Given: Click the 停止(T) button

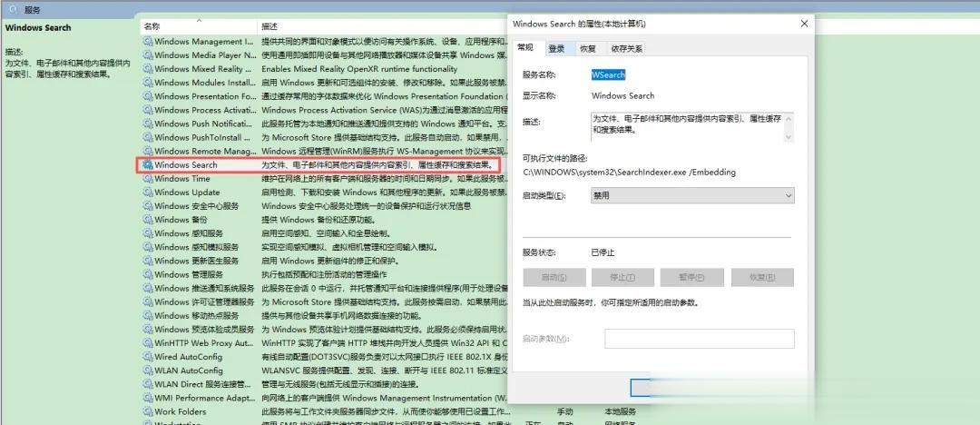Looking at the screenshot, I should [623, 278].
